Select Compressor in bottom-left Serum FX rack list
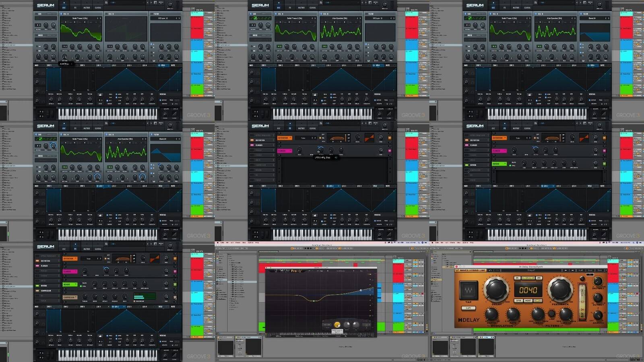 [47, 291]
